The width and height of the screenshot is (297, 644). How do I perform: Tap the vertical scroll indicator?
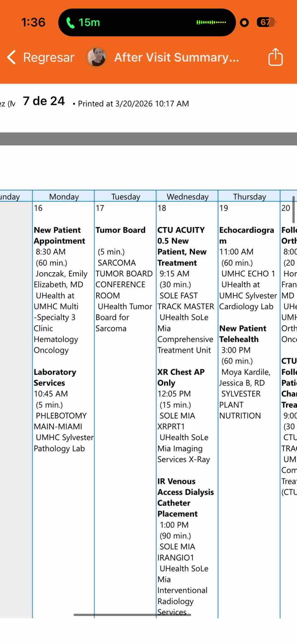pyautogui.click(x=294, y=209)
